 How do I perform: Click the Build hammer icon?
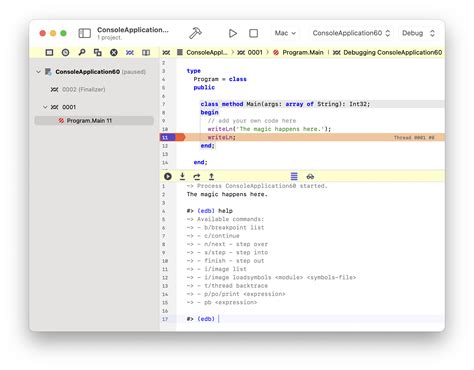[195, 33]
